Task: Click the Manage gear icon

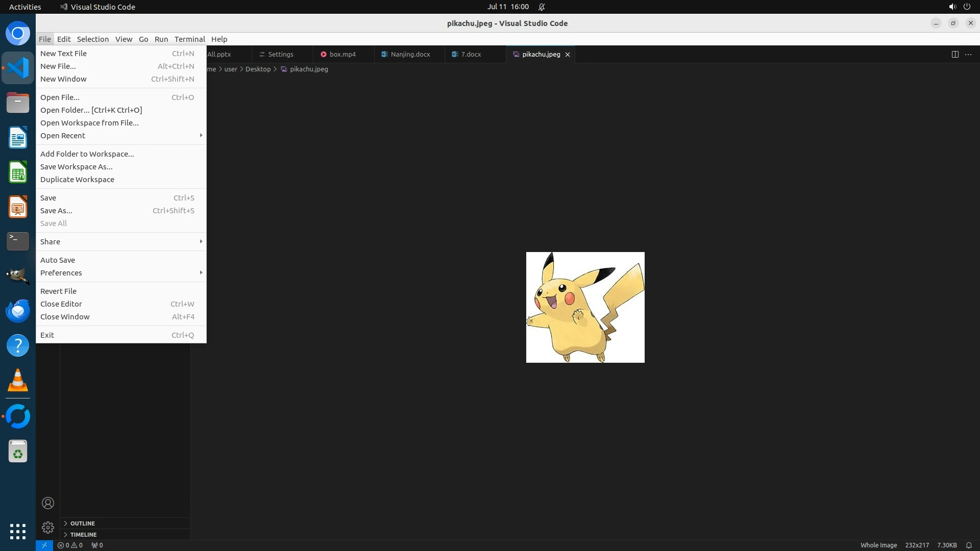Action: [x=48, y=527]
